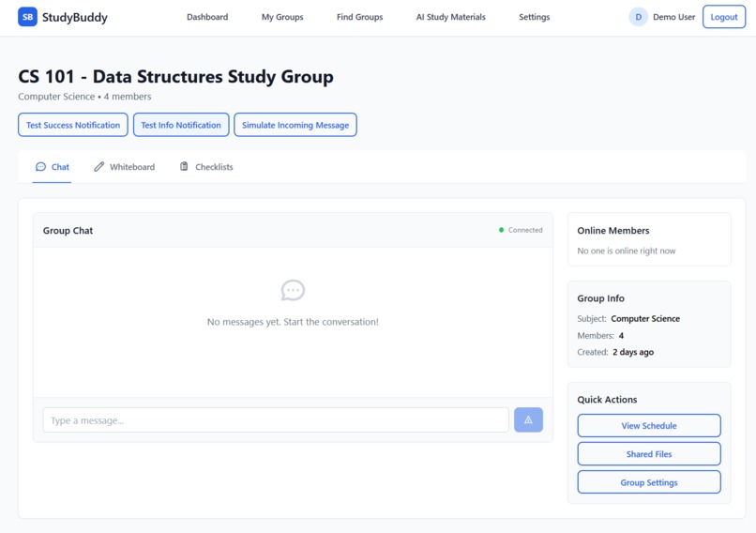Log out using the Logout button
This screenshot has width=756, height=533.
(x=724, y=17)
